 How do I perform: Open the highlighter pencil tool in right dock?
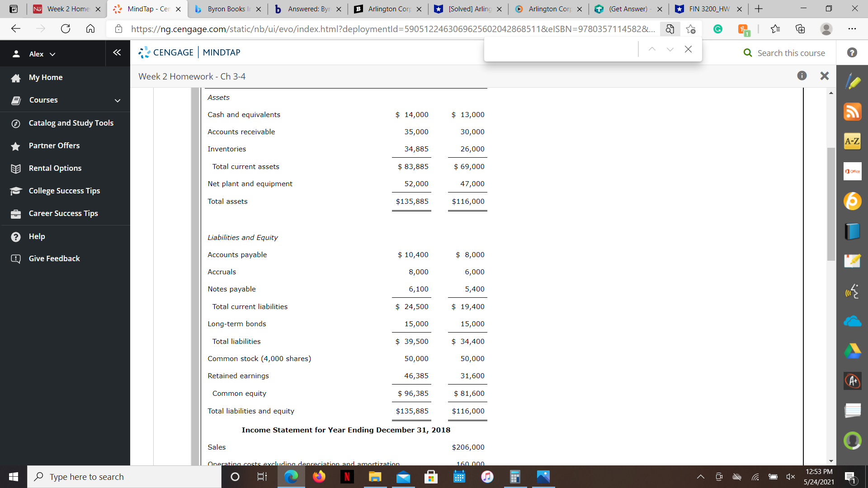point(853,82)
